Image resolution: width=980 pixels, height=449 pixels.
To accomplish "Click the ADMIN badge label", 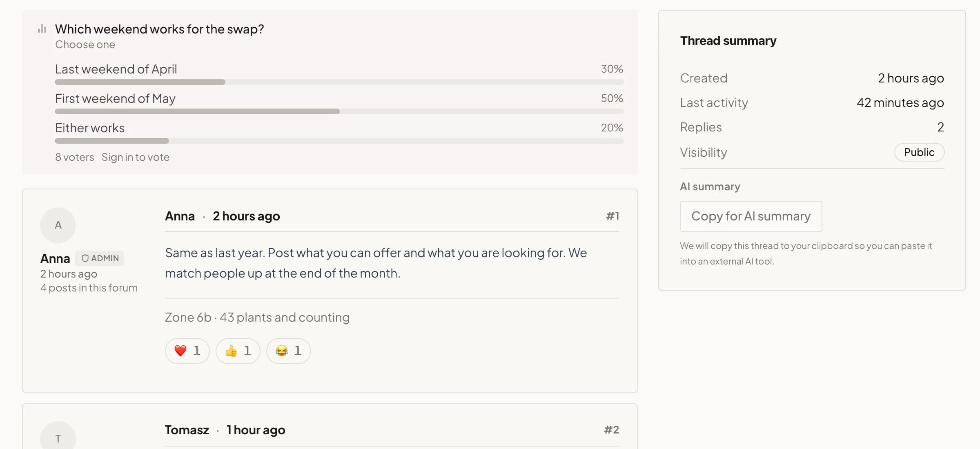I will [x=100, y=258].
